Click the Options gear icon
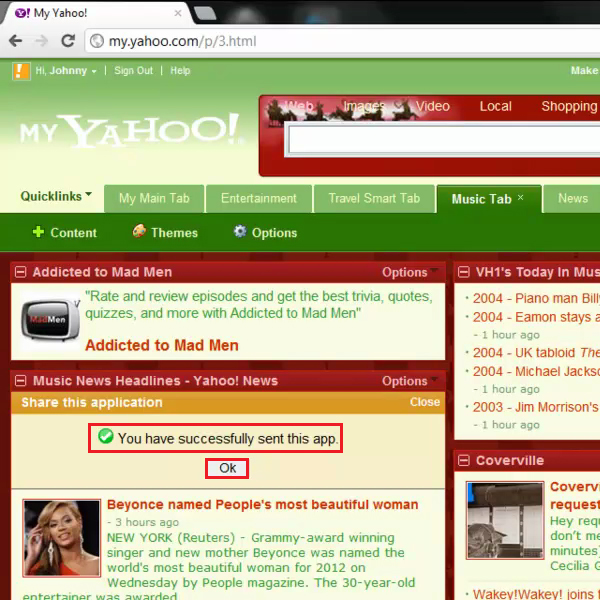600x600 pixels. tap(240, 231)
